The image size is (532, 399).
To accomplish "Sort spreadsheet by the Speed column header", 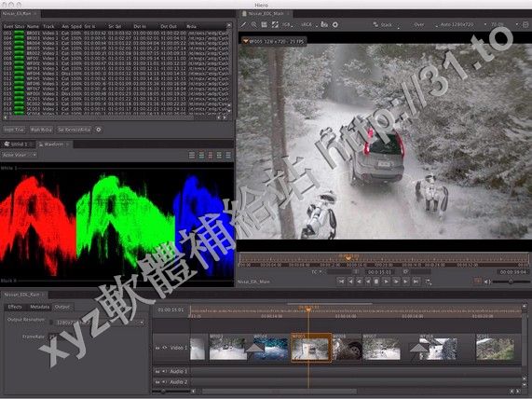I will click(x=76, y=26).
